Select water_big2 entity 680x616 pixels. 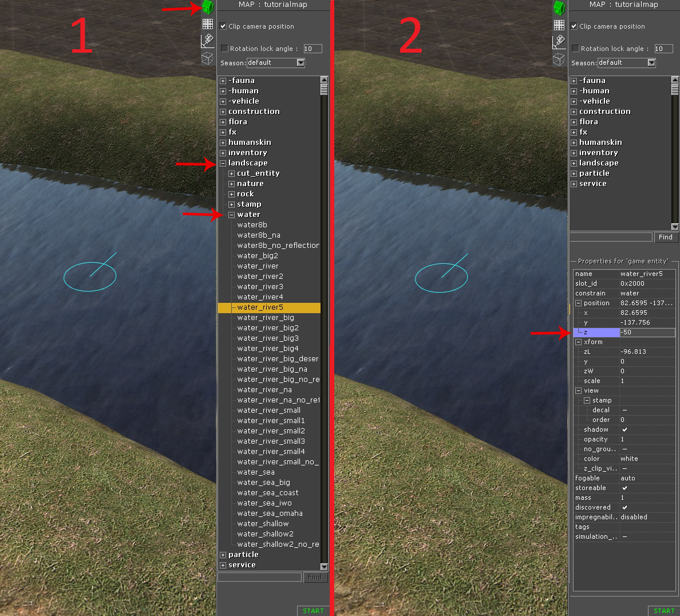click(258, 256)
